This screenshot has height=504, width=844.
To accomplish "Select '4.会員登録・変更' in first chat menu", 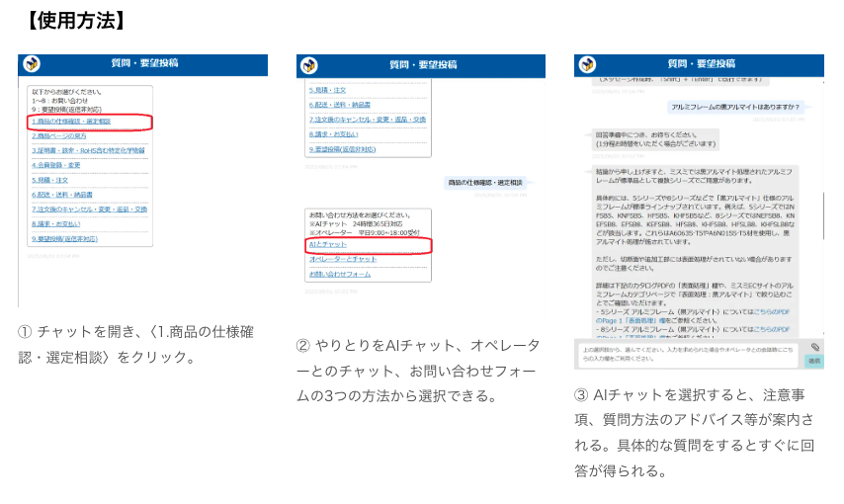I will pos(54,165).
